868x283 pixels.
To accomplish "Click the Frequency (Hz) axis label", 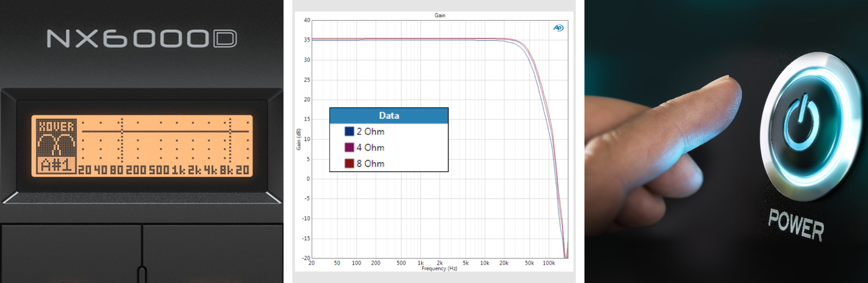I will click(x=439, y=269).
